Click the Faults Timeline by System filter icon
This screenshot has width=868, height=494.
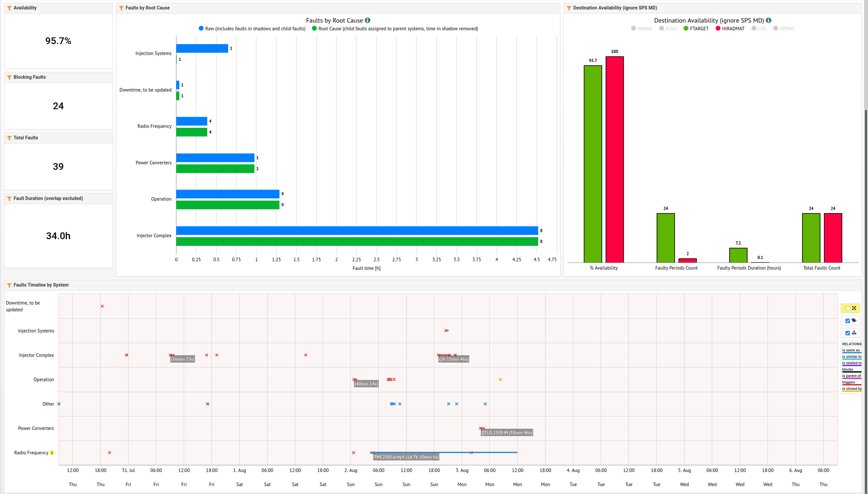click(9, 285)
